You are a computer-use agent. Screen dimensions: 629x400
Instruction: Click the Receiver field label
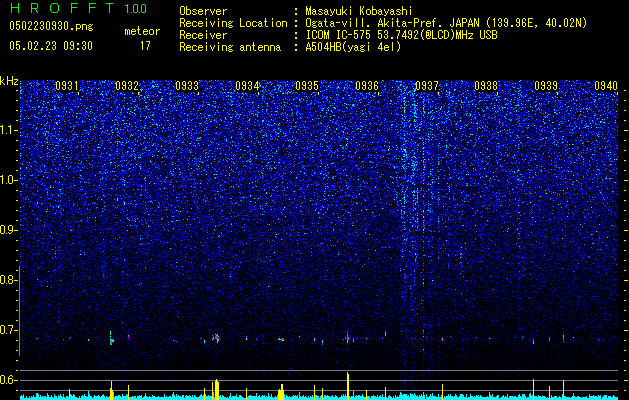pos(203,35)
